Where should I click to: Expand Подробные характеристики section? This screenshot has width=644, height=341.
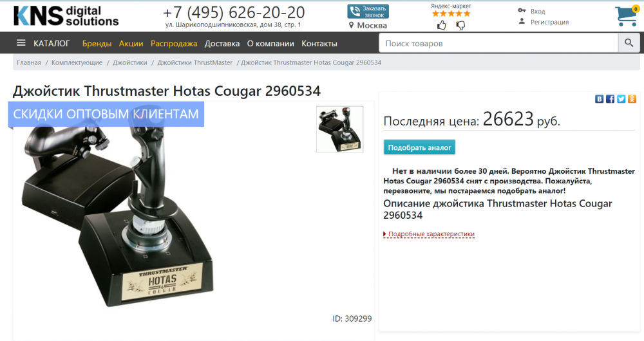[x=429, y=234]
